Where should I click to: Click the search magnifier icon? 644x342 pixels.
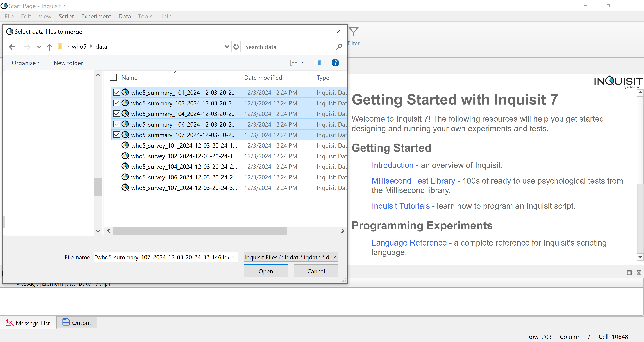[339, 47]
